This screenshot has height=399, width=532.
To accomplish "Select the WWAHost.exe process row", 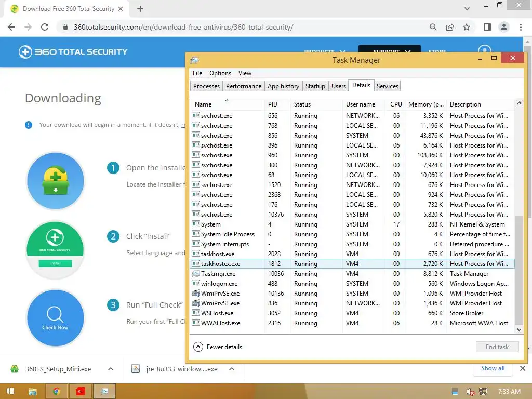I will (352, 323).
